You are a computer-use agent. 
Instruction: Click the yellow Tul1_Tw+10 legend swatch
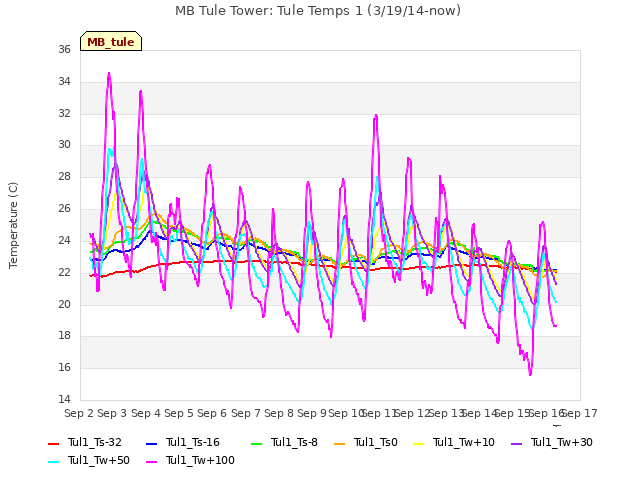pyautogui.click(x=419, y=443)
